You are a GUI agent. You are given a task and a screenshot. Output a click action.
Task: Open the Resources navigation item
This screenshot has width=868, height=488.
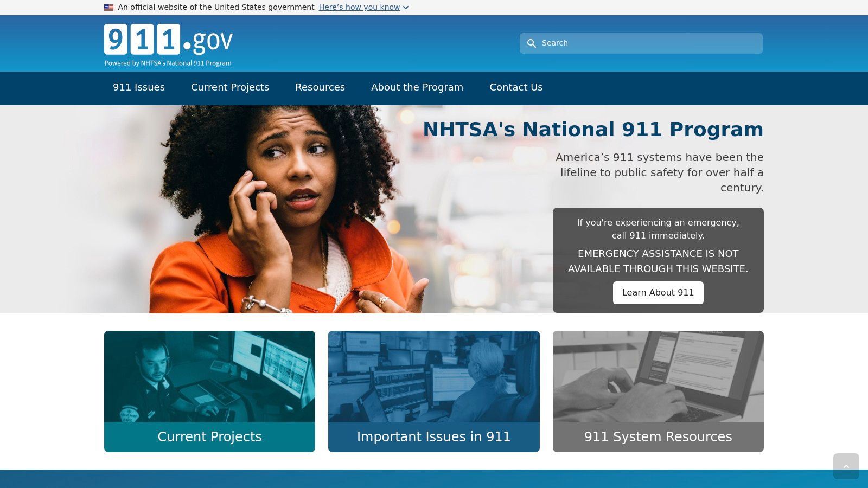click(x=320, y=87)
